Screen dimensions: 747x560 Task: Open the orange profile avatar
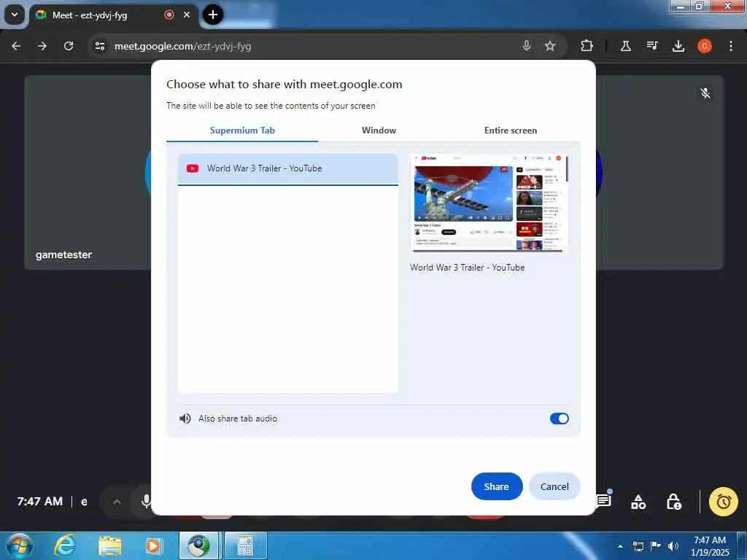[705, 46]
